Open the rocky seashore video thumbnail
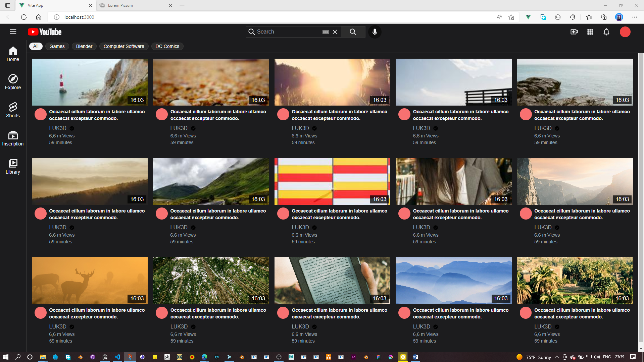The image size is (644, 362). 575,82
